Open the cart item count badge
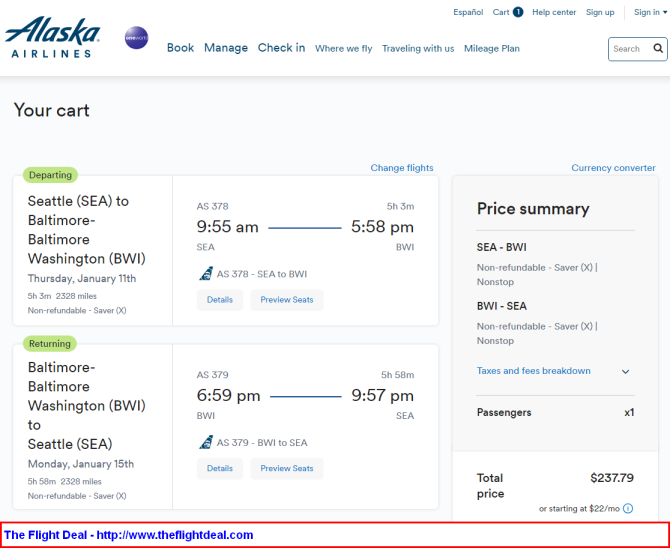The height and width of the screenshot is (548, 670). (518, 12)
